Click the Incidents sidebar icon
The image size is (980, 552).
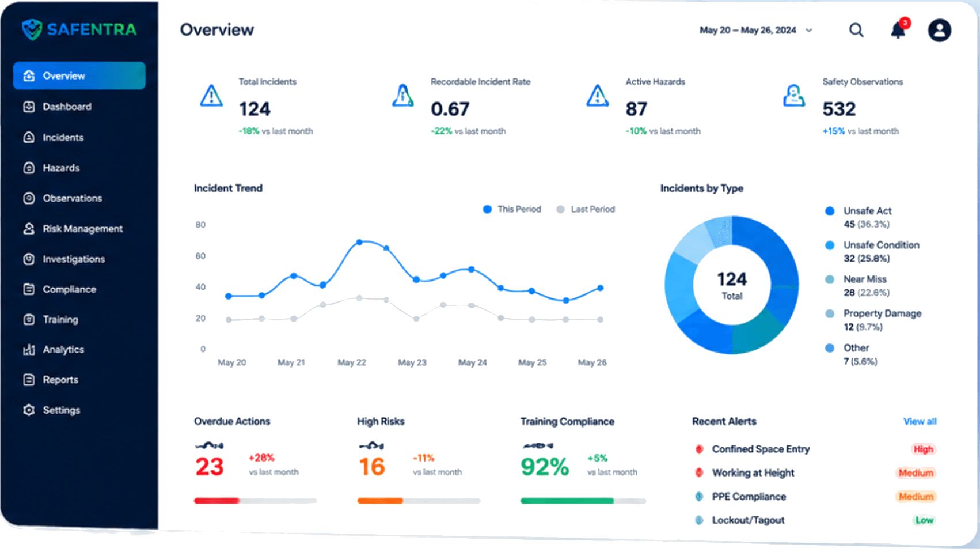pos(29,137)
